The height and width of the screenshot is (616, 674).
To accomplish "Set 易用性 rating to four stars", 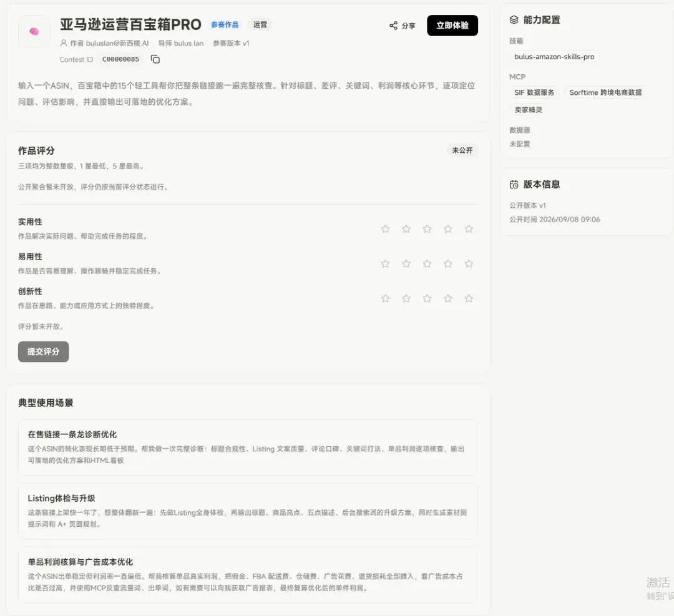I will [448, 263].
